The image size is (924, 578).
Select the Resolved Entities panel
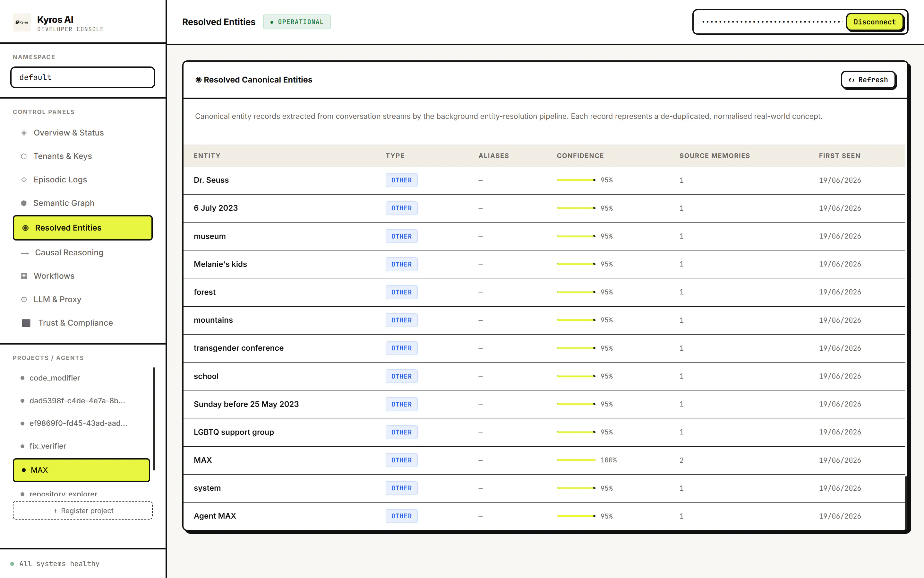tap(82, 228)
